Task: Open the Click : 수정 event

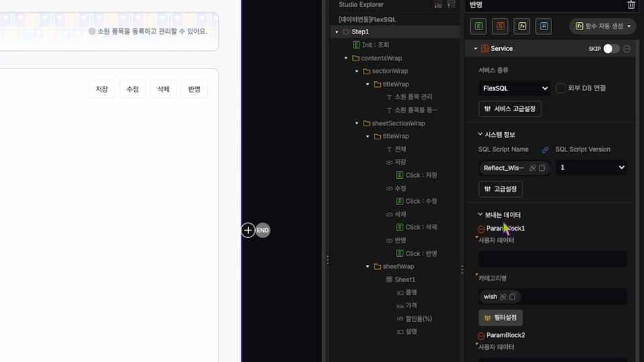Action: tap(417, 201)
